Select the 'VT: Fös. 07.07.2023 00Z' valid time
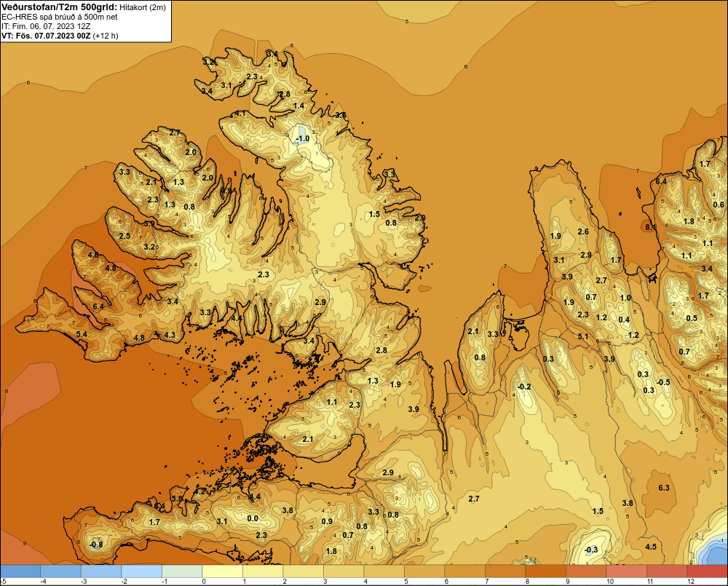The width and height of the screenshot is (728, 586). click(x=46, y=36)
